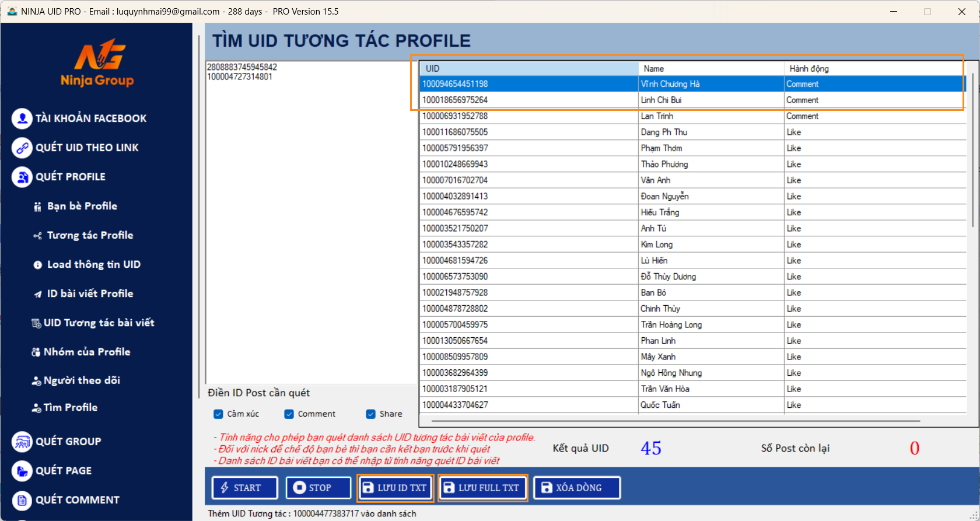This screenshot has height=521, width=980.
Task: Sort by the UID column header
Action: click(529, 68)
